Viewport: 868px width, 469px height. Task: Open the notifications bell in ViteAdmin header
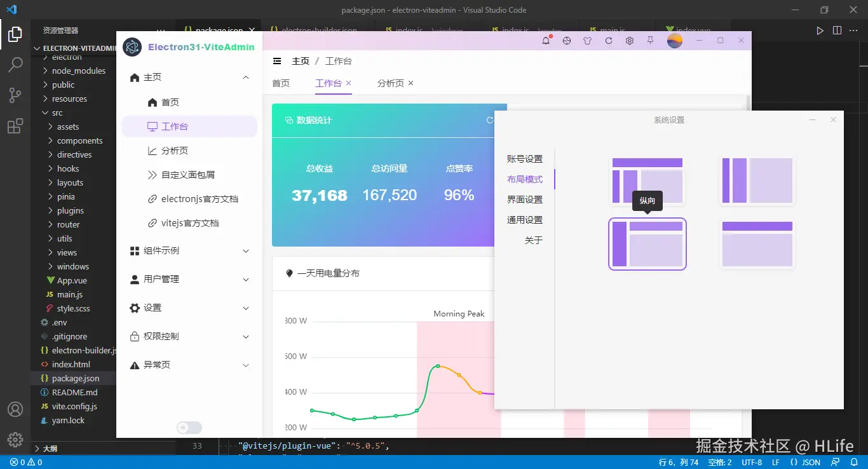pos(546,41)
